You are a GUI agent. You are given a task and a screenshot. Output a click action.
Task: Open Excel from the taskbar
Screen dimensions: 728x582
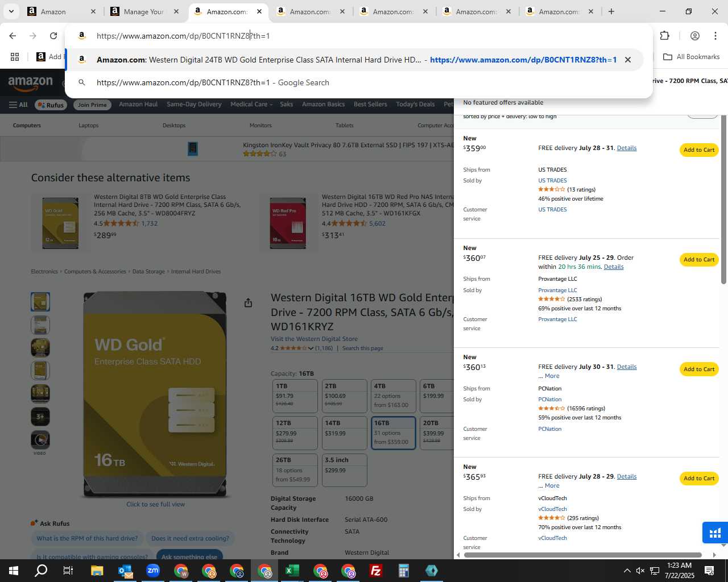292,571
